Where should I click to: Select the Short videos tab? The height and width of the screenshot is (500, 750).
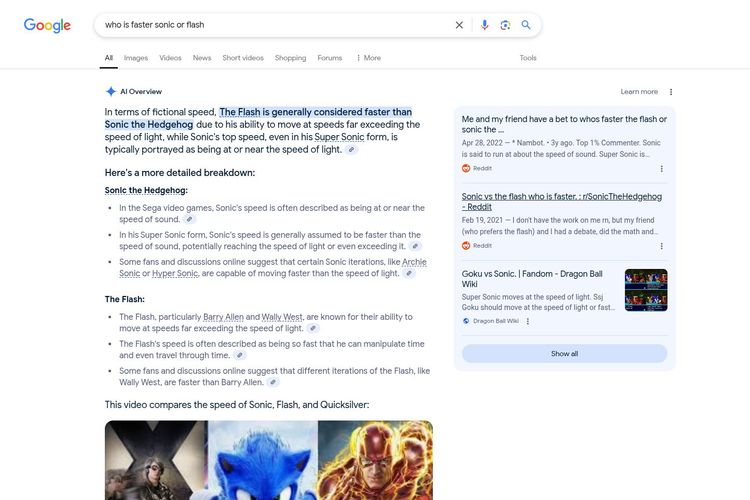(243, 58)
